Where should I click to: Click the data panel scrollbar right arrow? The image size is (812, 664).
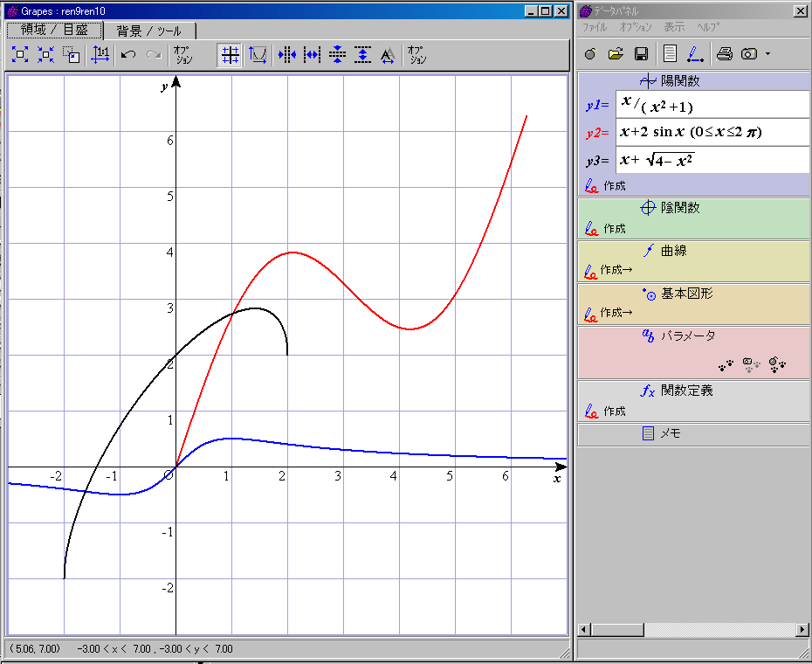click(802, 630)
